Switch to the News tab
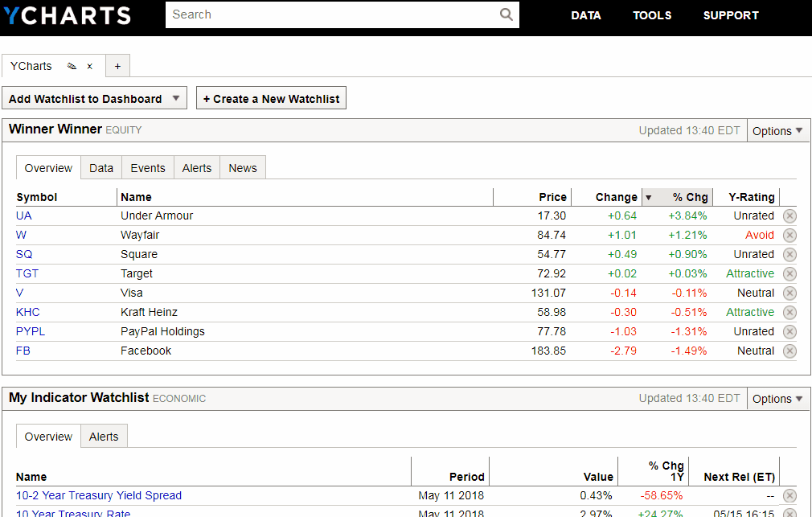Screen dimensions: 812x517 [x=243, y=168]
